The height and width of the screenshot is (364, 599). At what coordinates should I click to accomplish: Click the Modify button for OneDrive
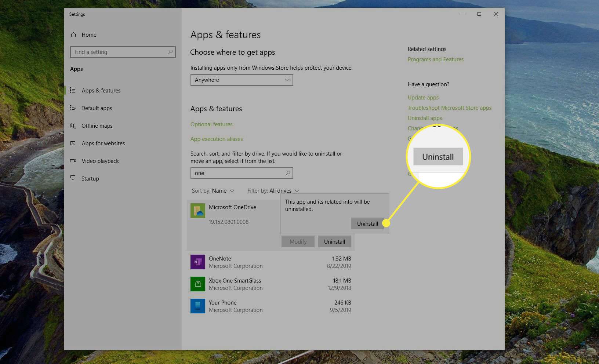tap(298, 241)
